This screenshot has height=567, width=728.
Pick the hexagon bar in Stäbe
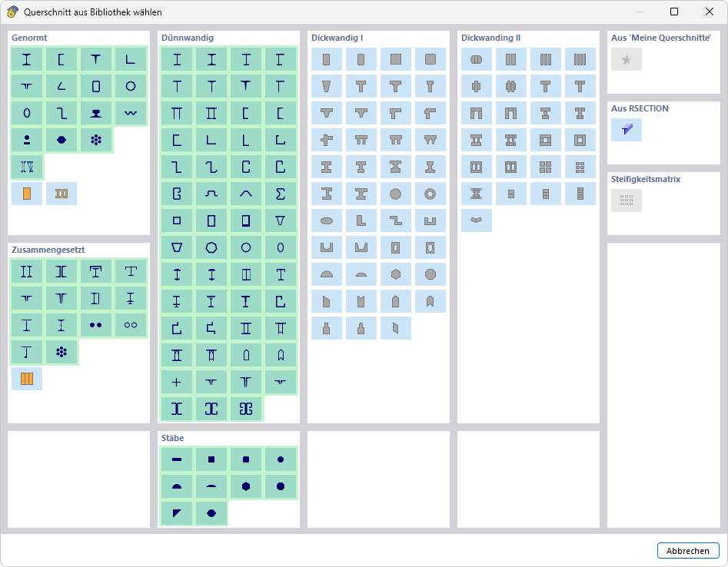pyautogui.click(x=246, y=487)
